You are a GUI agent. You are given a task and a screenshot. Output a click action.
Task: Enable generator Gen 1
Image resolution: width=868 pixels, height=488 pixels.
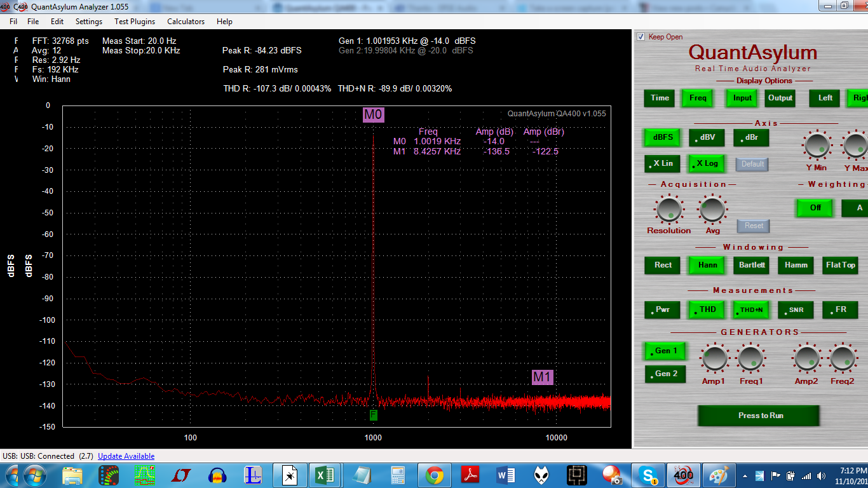click(665, 351)
